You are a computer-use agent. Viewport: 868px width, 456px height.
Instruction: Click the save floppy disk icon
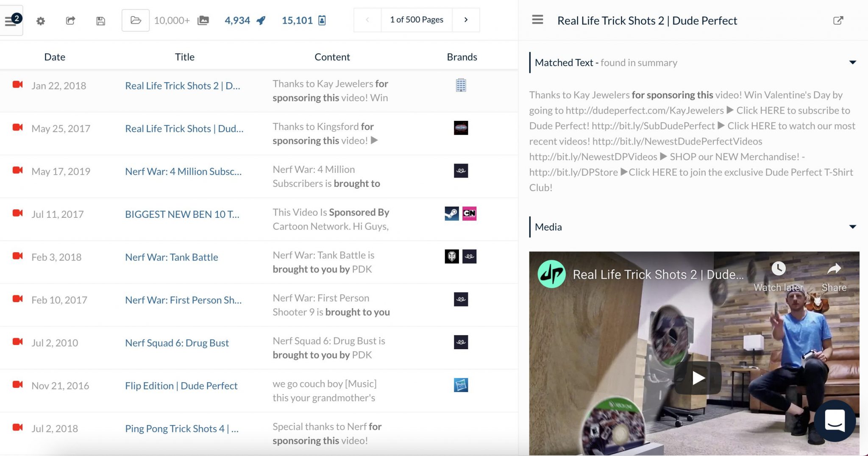point(100,21)
